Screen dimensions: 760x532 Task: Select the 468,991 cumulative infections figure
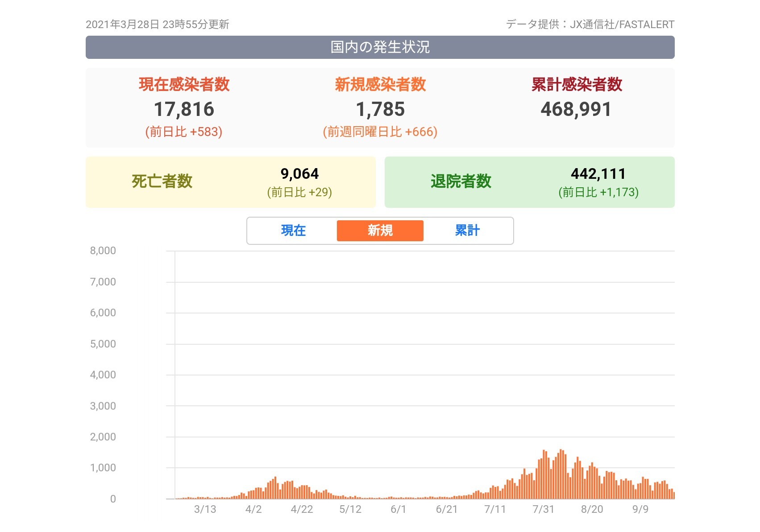click(x=576, y=109)
